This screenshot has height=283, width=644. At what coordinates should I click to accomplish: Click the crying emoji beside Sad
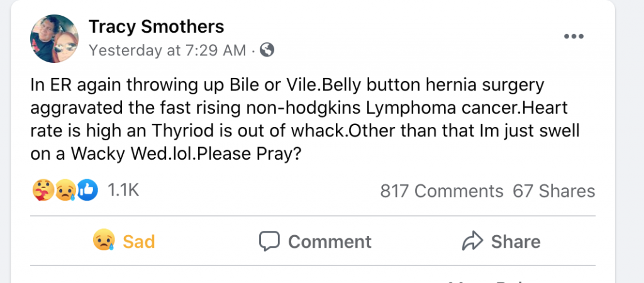pos(104,241)
